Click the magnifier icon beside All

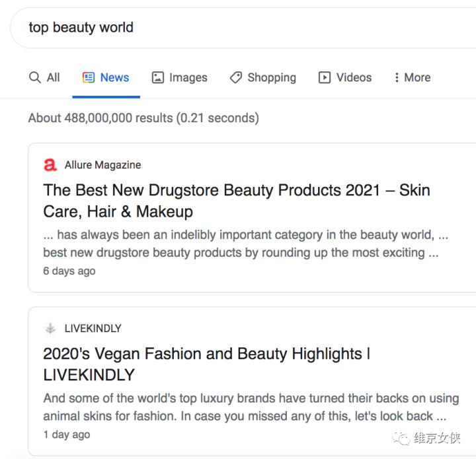point(35,77)
